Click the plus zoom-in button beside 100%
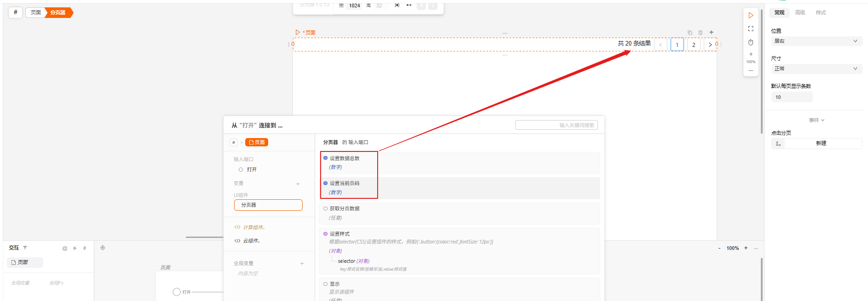This screenshot has width=868, height=301. [x=746, y=248]
